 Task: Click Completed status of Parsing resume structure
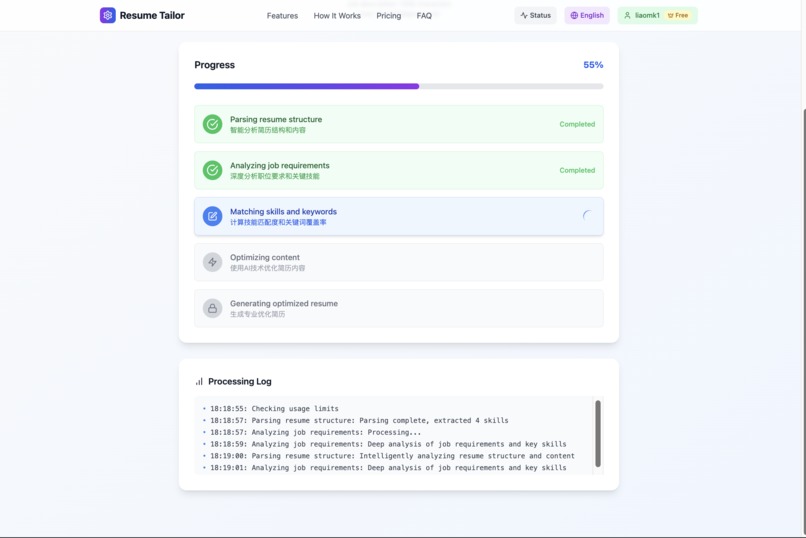[x=577, y=124]
